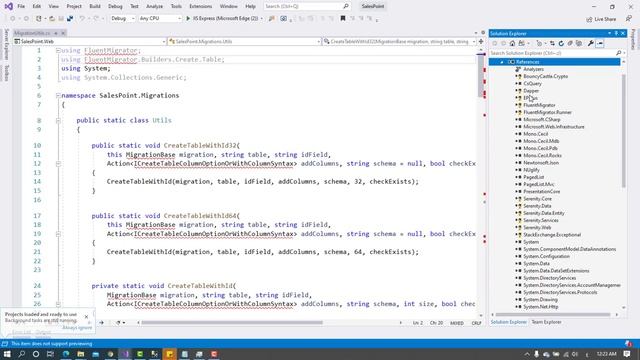Select the FluentMigrator.Runner reference
640x360 pixels.
tap(547, 112)
